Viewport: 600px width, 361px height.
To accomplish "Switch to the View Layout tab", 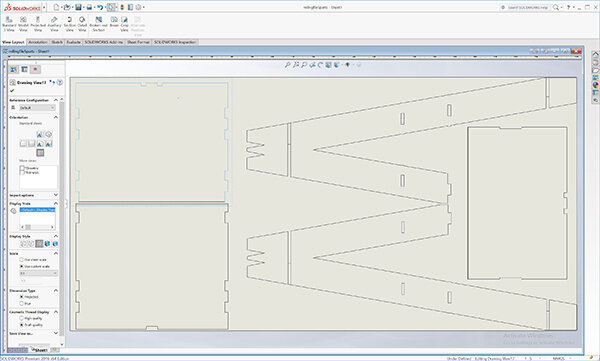I will click(x=13, y=42).
